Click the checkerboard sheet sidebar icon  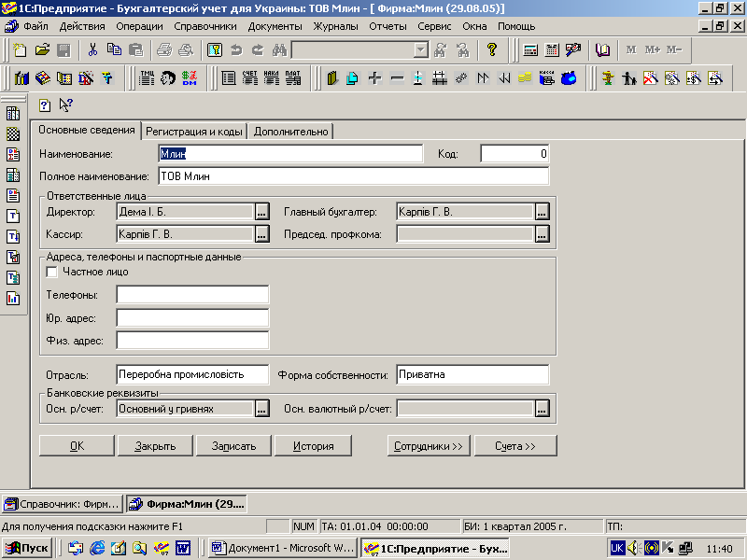[x=13, y=133]
